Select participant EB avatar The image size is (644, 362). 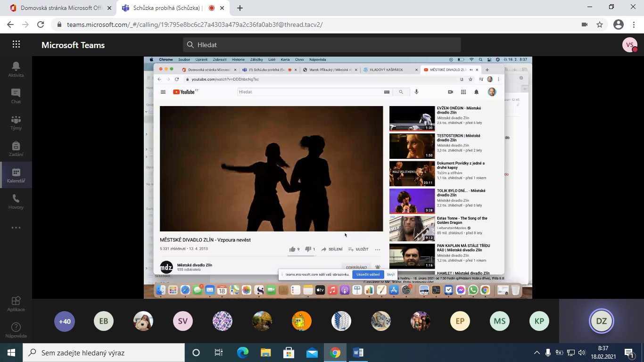click(104, 321)
